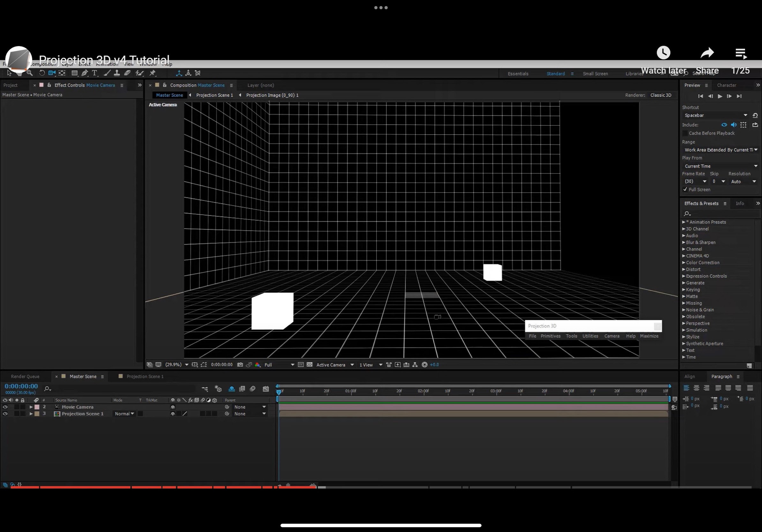The height and width of the screenshot is (532, 762).
Task: Open the Full resolution dropdown in viewer
Action: click(x=279, y=365)
